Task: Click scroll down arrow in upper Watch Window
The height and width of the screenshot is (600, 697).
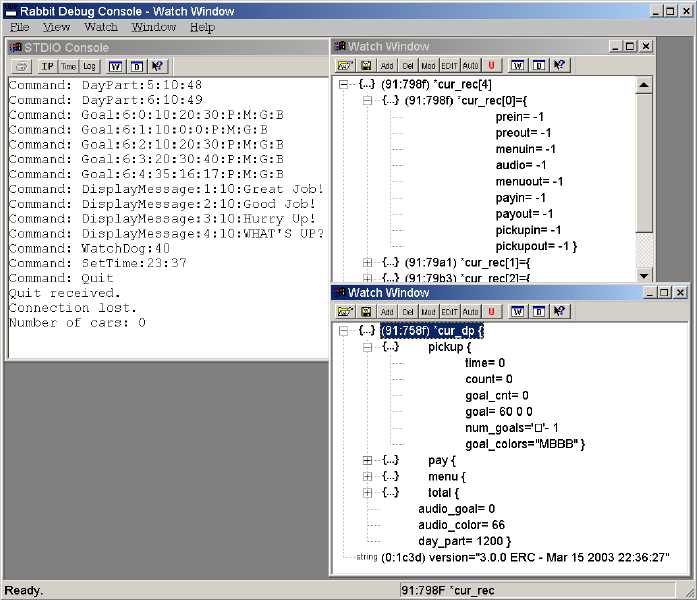Action: (644, 276)
